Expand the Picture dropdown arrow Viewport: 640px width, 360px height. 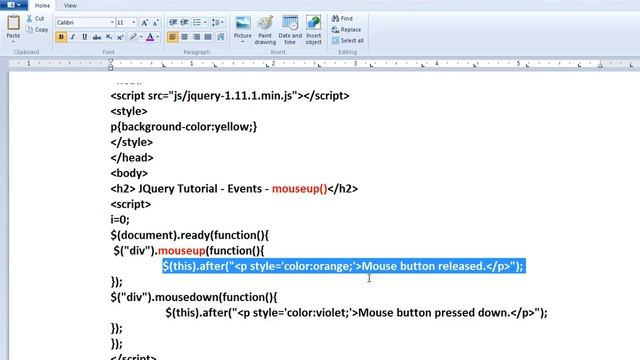click(x=242, y=42)
